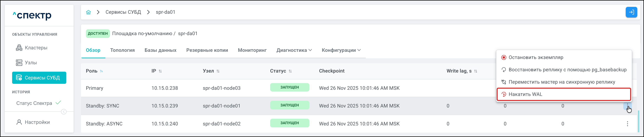
Task: Sort the table by Узел column
Action: (218, 71)
